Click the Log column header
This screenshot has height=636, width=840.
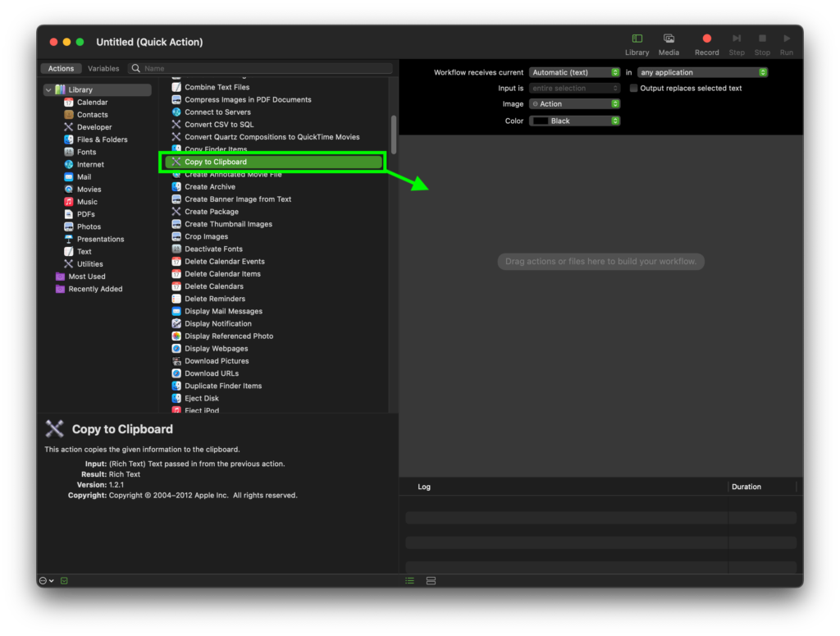(x=424, y=487)
